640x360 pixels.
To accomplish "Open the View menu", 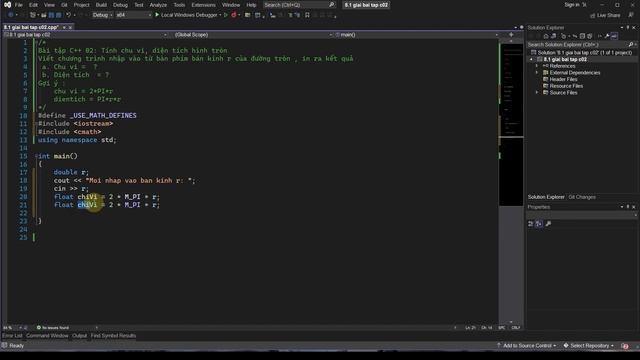I will tap(49, 5).
